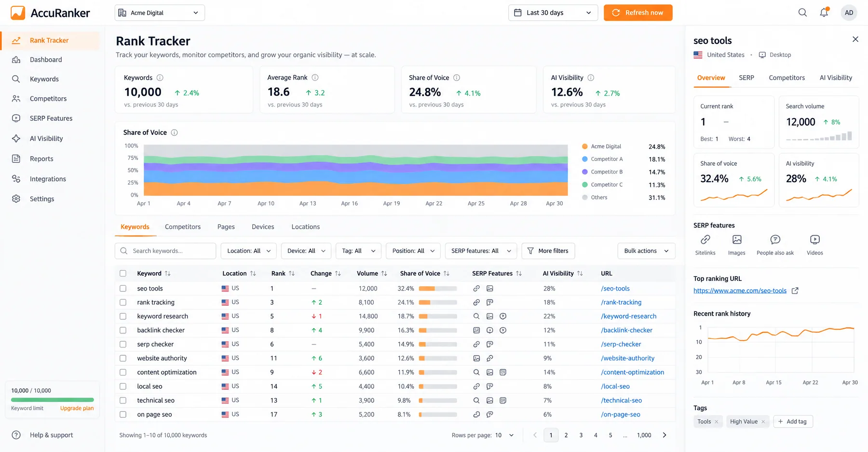Click the Sitelinks SERP feature icon
This screenshot has height=452, width=868.
click(705, 239)
